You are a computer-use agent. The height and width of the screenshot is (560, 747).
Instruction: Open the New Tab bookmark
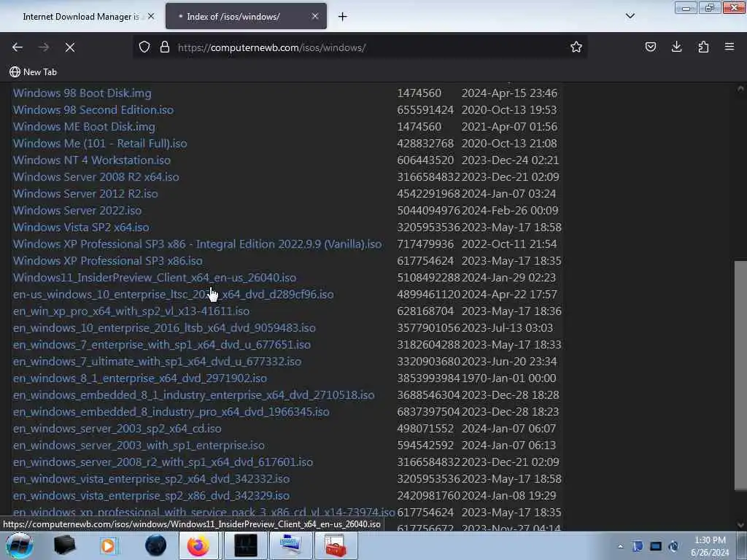[33, 72]
